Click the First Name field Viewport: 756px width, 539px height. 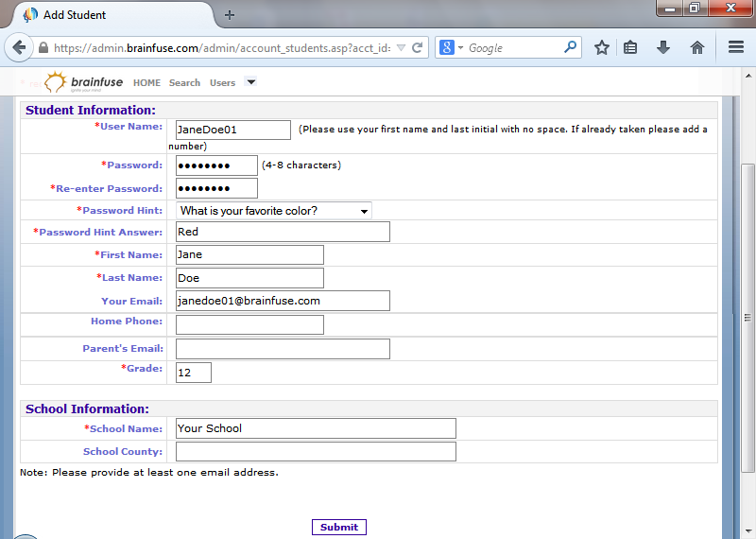[249, 254]
